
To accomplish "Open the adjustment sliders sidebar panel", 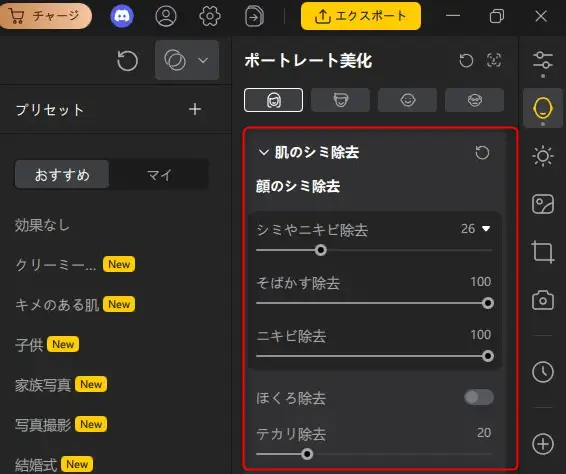I will click(543, 60).
